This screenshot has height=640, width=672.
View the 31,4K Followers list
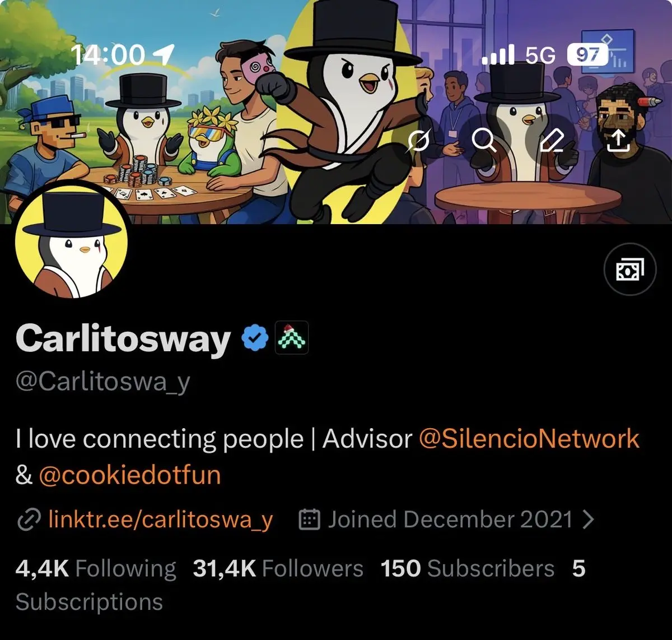click(x=278, y=568)
